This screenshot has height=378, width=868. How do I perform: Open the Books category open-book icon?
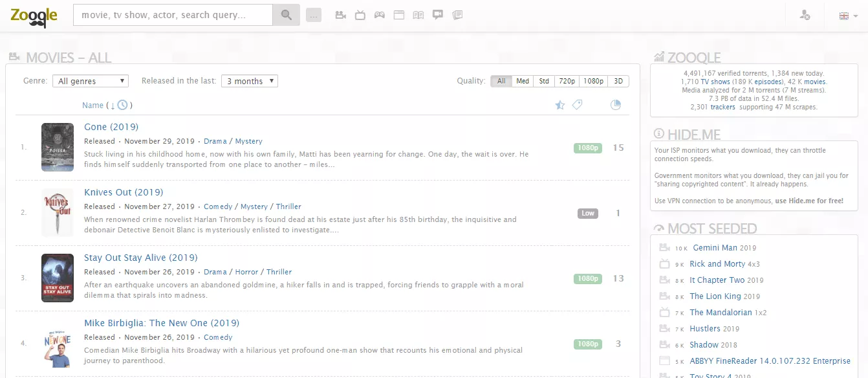[x=418, y=15]
